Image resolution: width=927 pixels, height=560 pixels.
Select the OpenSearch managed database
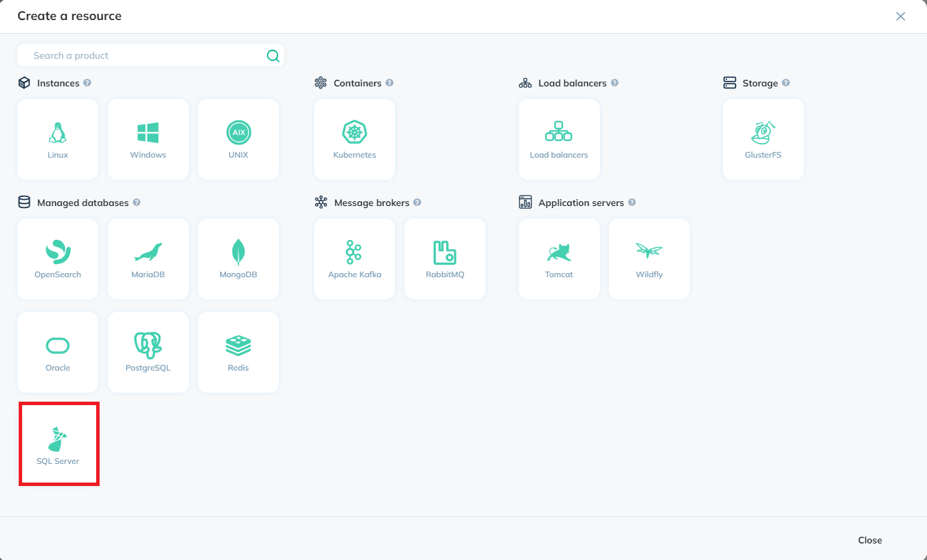click(58, 259)
